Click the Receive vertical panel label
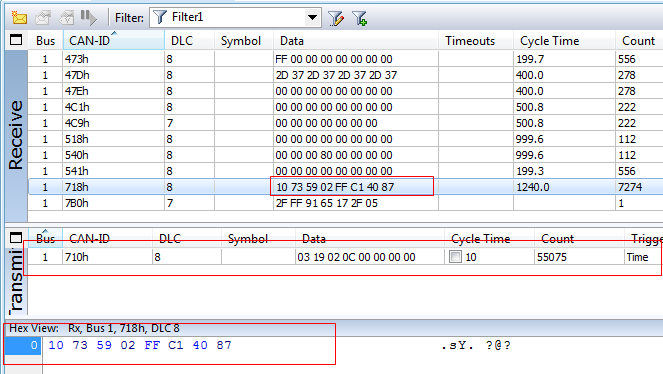This screenshot has height=374, width=663. click(x=16, y=134)
